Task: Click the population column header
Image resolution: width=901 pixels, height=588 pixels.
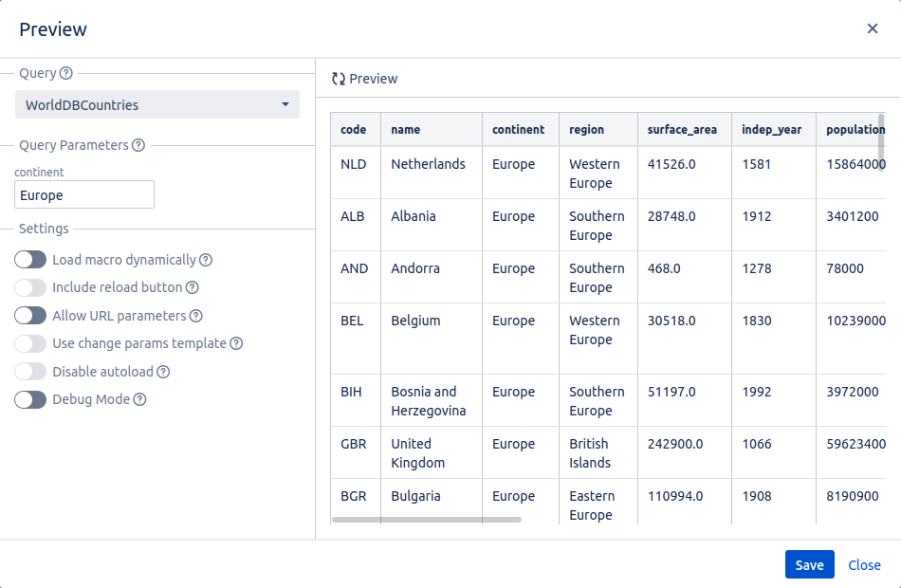Action: [855, 129]
